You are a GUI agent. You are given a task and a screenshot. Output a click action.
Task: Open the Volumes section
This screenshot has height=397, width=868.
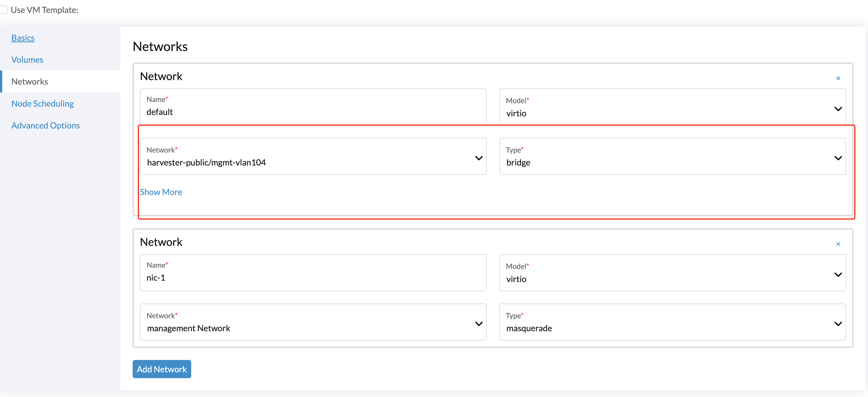point(27,59)
